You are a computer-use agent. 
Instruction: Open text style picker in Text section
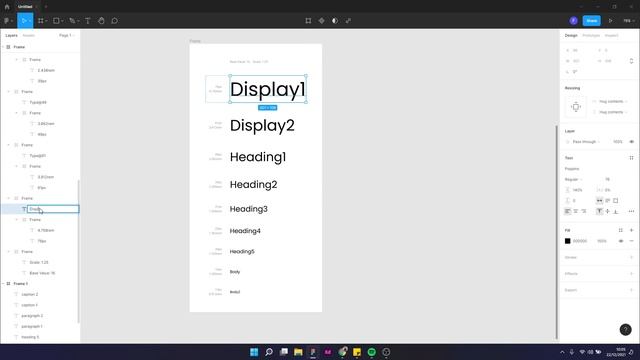[x=631, y=158]
